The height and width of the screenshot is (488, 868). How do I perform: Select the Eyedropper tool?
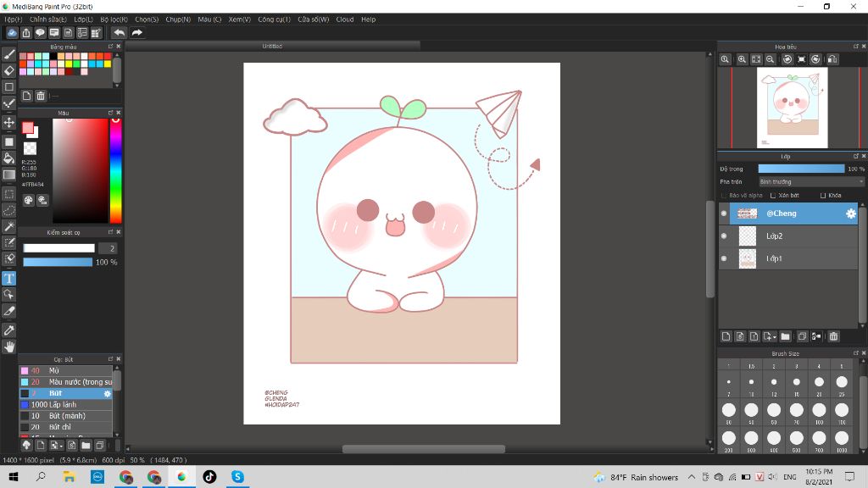[x=8, y=331]
